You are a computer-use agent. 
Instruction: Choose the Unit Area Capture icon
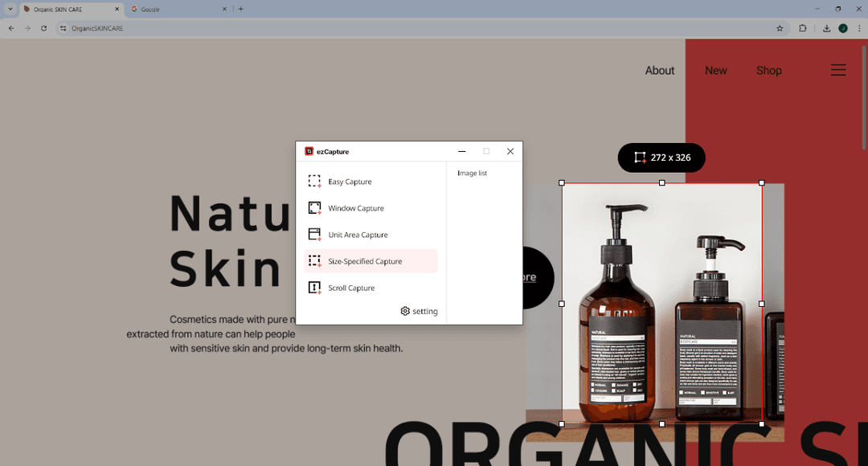coord(314,235)
